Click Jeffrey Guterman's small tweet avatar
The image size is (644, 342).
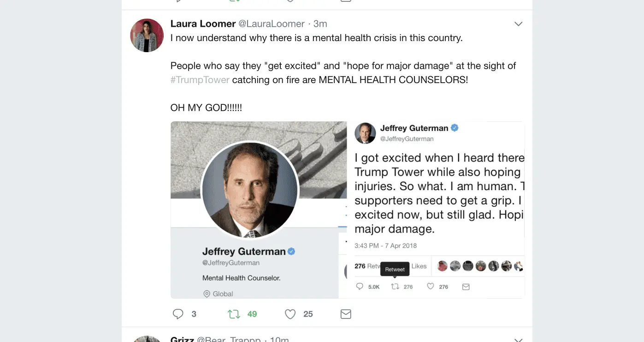point(365,133)
